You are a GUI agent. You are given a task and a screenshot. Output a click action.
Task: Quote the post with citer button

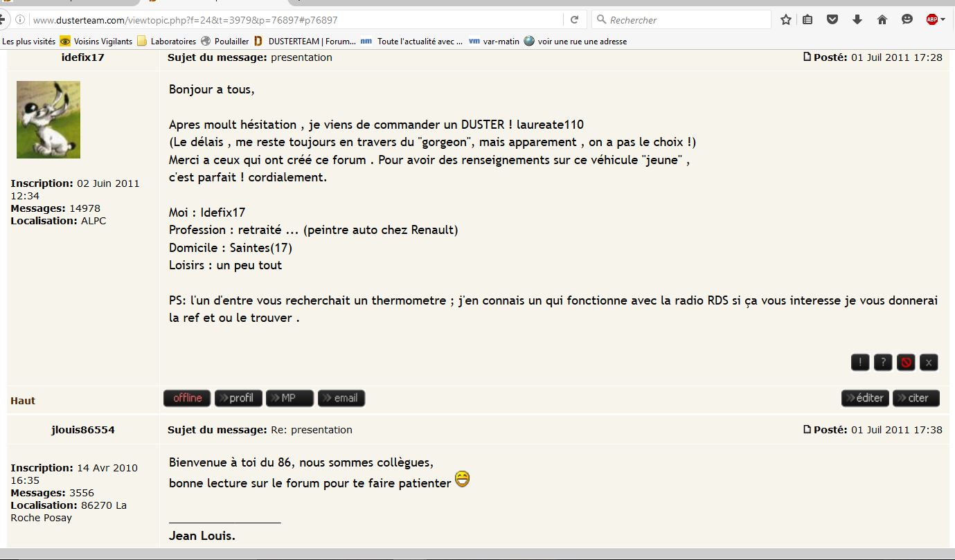916,398
